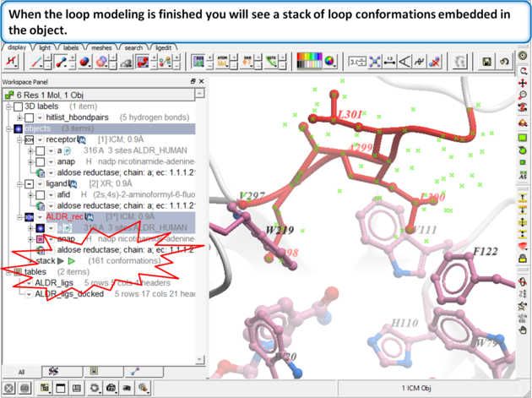
Task: Click the rainbow color palette swatch
Action: point(309,62)
